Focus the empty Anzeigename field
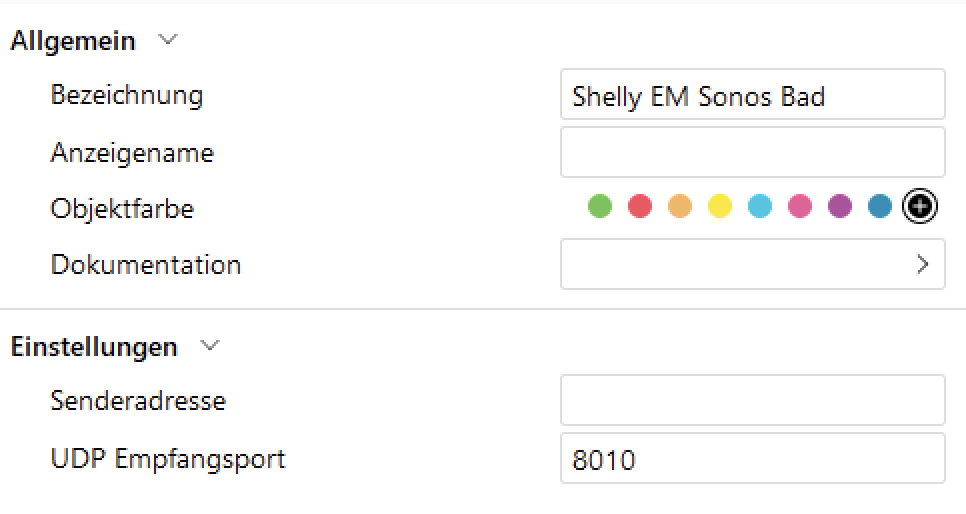This screenshot has width=966, height=514. pyautogui.click(x=752, y=152)
